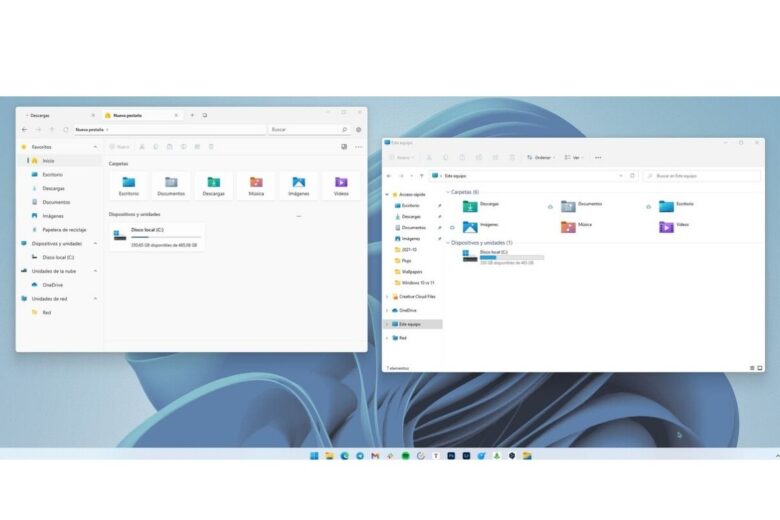Image resolution: width=780 pixels, height=520 pixels.
Task: Click the search magnifier in the Buscar box
Action: click(x=344, y=129)
